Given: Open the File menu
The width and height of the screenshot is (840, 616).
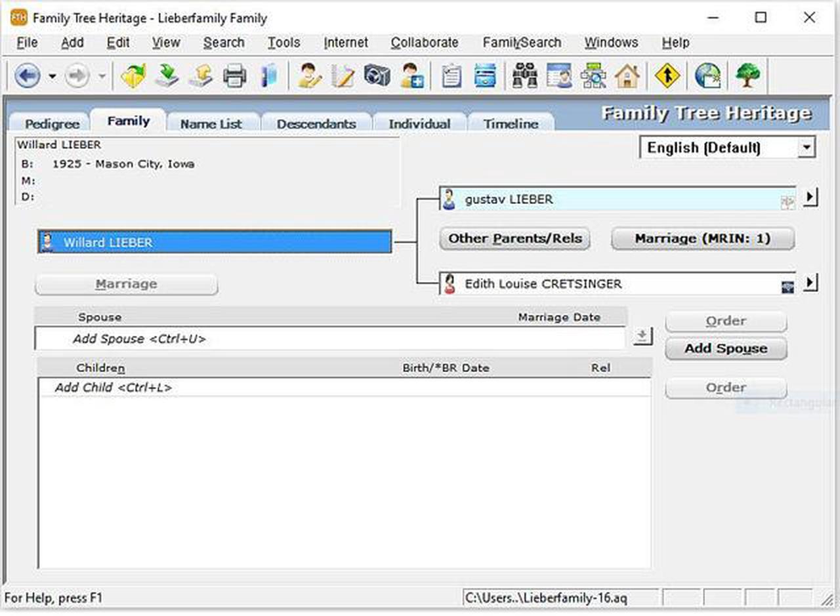Looking at the screenshot, I should [27, 43].
